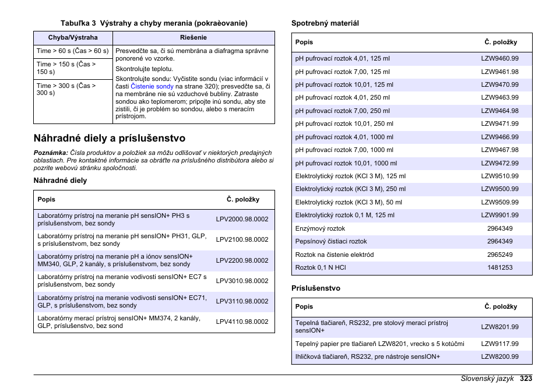Viewport: 556px width, 392px height.
Task: Click 'Skontrolujte teplotu.' in the solution cell
Action: point(145,69)
